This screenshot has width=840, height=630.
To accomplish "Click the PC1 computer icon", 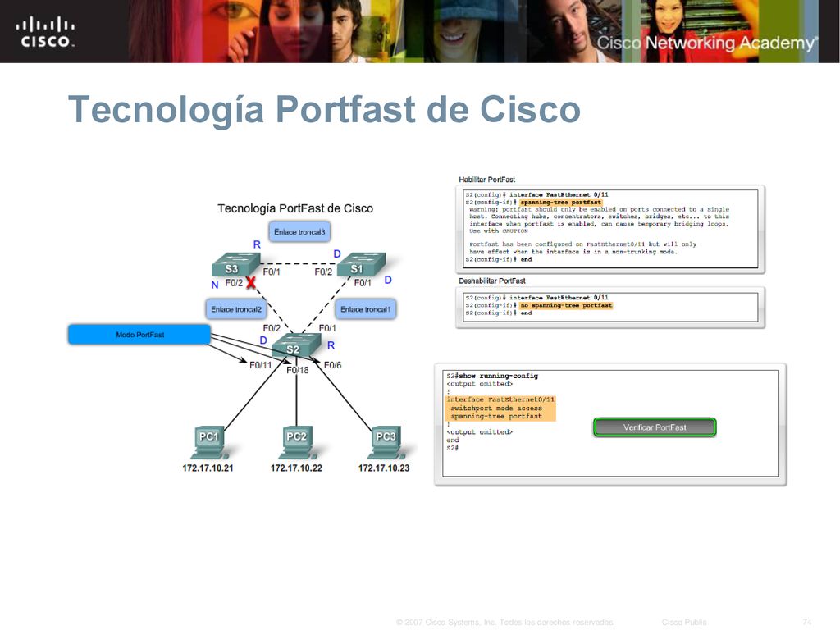I will (209, 442).
